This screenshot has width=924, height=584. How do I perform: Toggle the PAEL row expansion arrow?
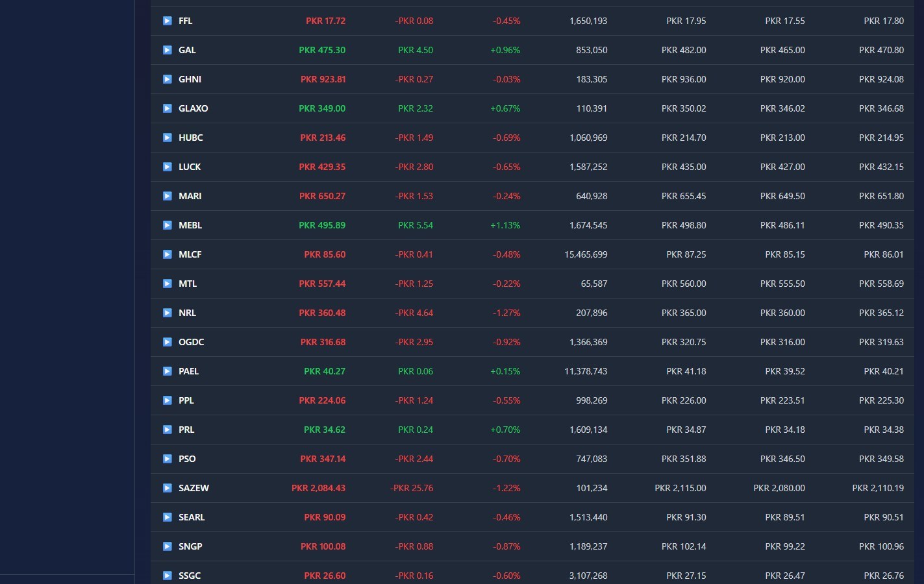[x=167, y=371]
